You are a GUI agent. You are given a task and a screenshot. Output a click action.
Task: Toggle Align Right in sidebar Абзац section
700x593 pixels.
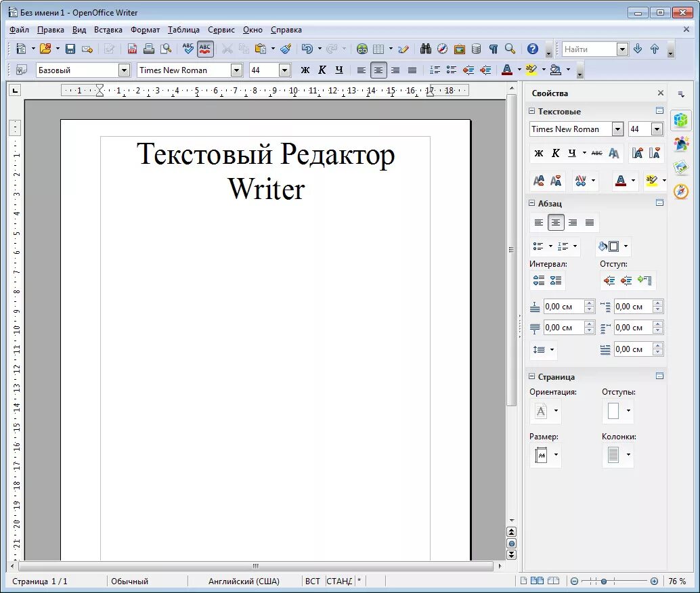coord(572,222)
